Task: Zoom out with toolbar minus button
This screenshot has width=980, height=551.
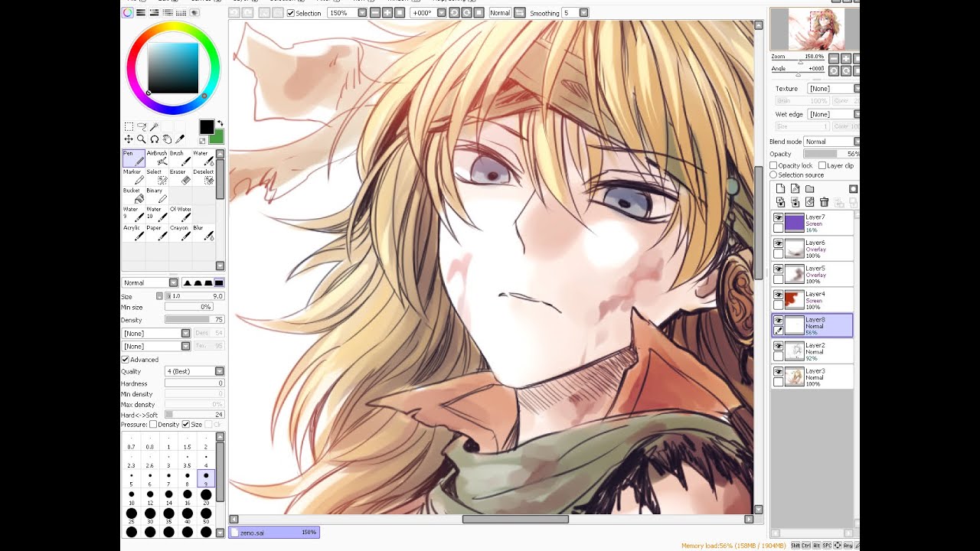Action: pyautogui.click(x=375, y=13)
